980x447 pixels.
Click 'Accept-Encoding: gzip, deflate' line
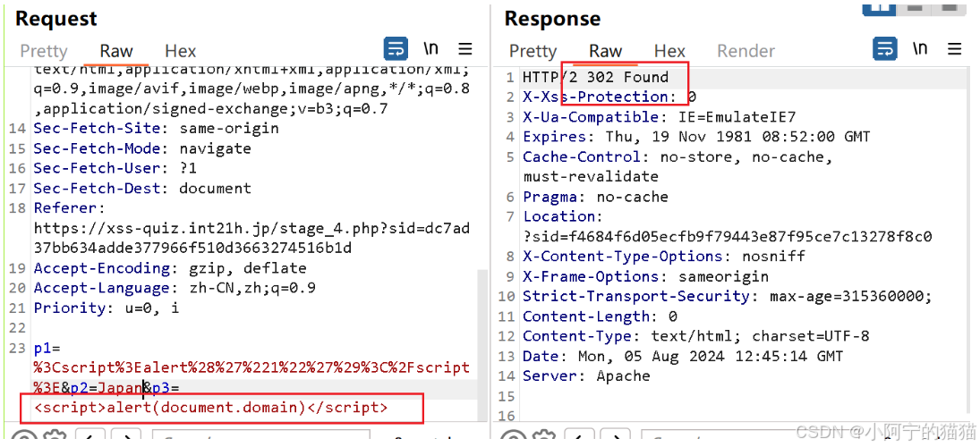click(170, 268)
